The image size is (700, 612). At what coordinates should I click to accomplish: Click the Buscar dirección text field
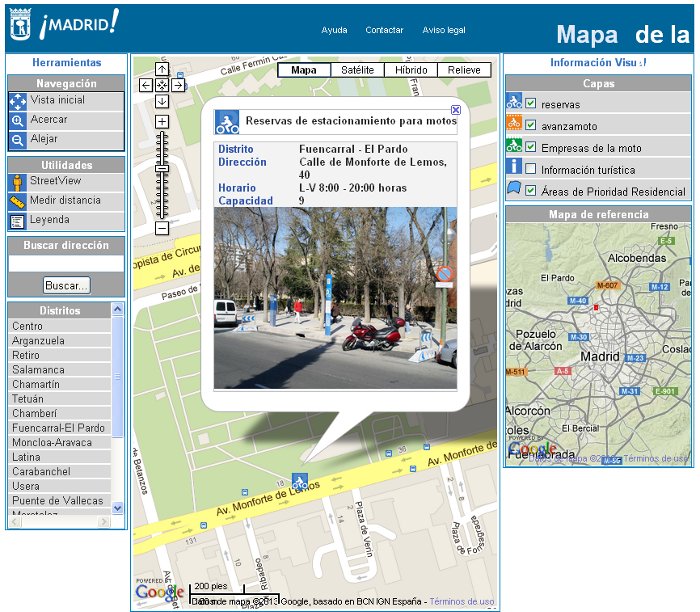[66, 263]
